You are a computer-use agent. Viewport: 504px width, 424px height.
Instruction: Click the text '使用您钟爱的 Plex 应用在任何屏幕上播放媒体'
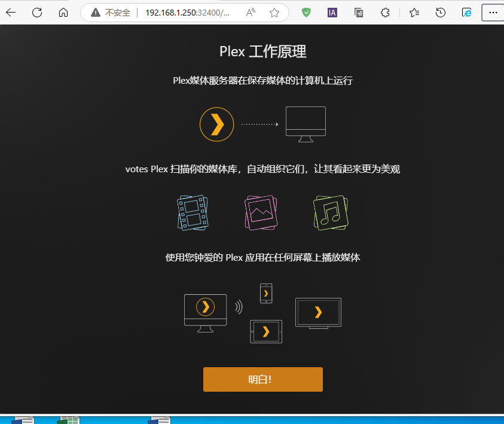point(263,257)
